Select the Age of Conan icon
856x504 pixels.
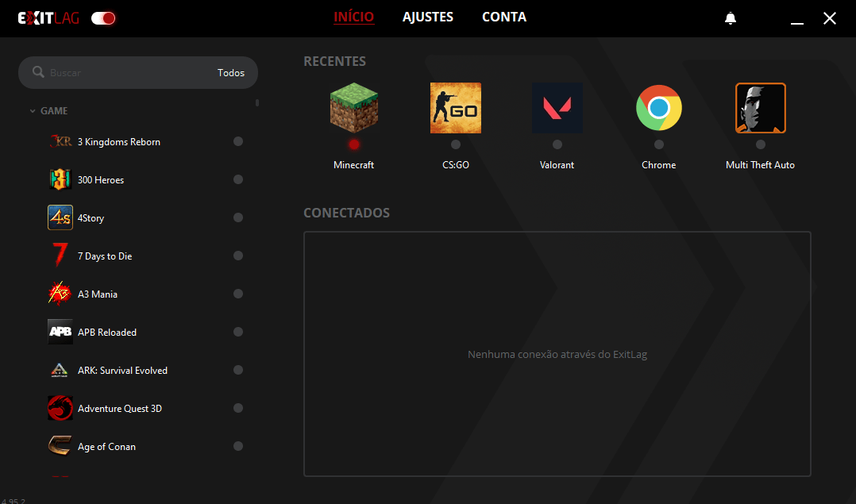pyautogui.click(x=60, y=445)
